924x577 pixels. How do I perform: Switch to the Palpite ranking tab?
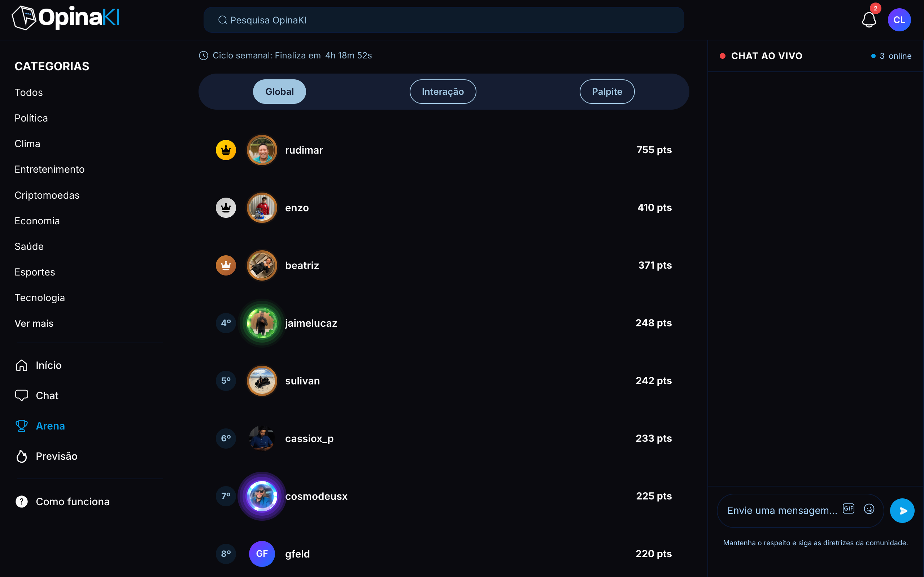pyautogui.click(x=607, y=92)
